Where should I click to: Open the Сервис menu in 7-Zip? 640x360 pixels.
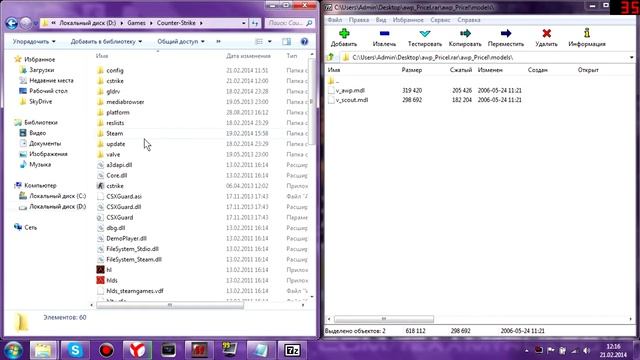pos(440,20)
